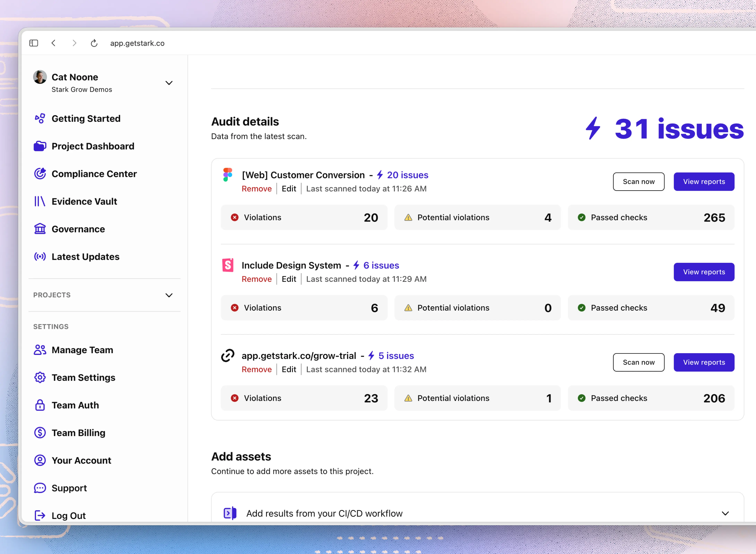Click Scan now for Customer Conversion
The width and height of the screenshot is (756, 554).
tap(638, 181)
